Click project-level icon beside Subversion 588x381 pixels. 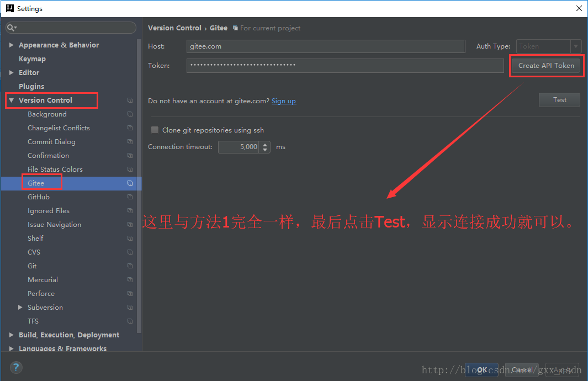click(x=130, y=308)
